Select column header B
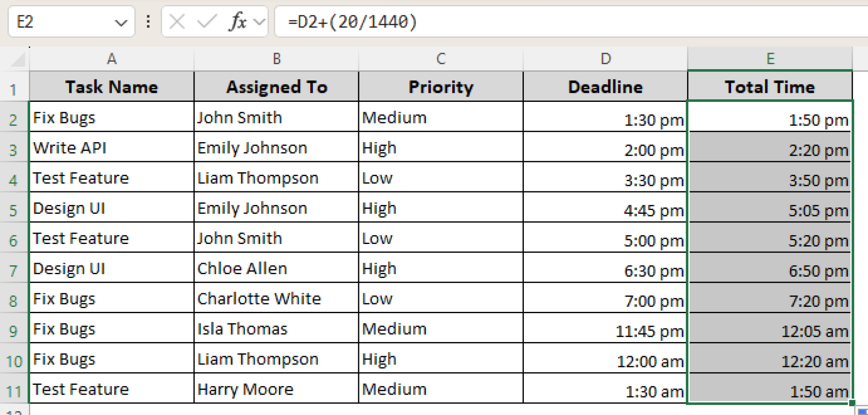The image size is (868, 415). click(x=276, y=59)
